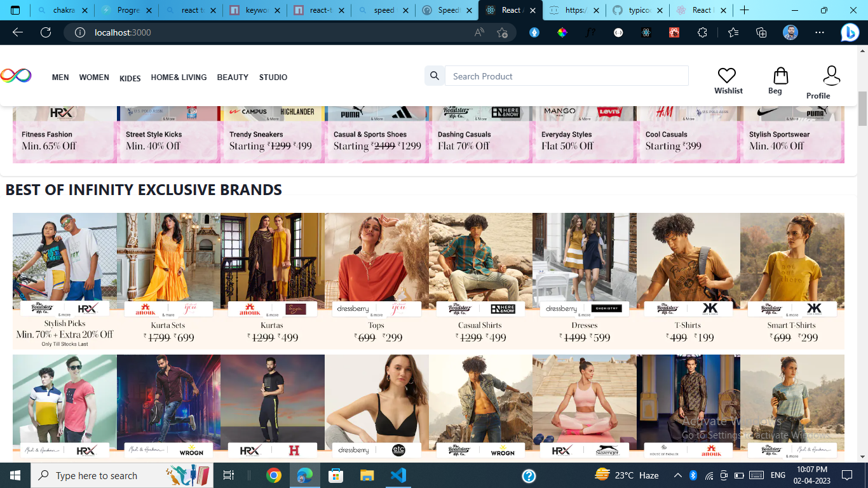Screen dimensions: 868x488
Task: Open the Smart T-Shirts product tile
Action: (792, 281)
